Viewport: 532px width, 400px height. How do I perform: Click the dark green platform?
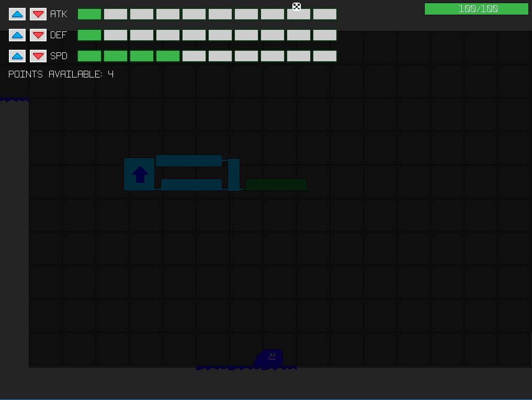(x=276, y=184)
